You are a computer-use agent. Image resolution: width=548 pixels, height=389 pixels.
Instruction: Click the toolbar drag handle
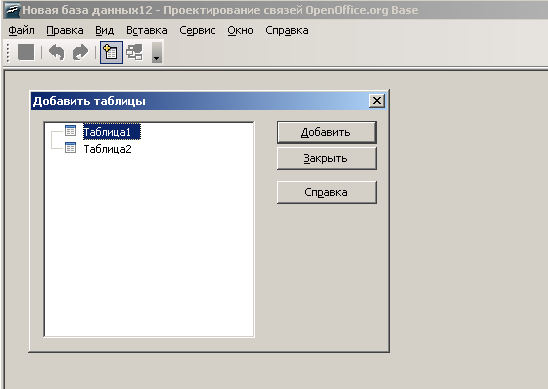(x=8, y=53)
